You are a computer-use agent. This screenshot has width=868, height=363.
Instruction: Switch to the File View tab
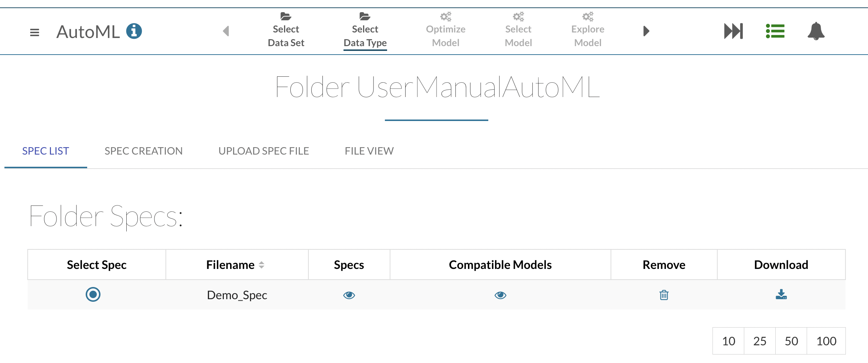[369, 151]
